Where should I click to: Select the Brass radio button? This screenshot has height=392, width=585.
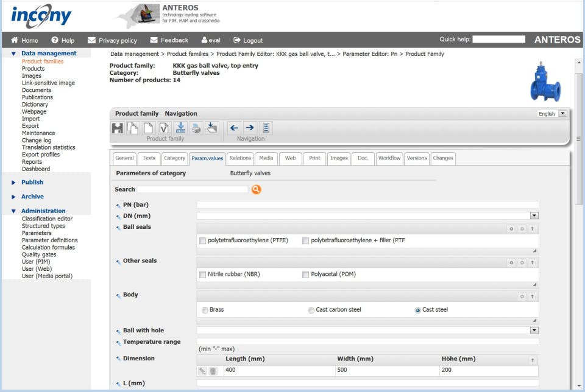pos(205,310)
